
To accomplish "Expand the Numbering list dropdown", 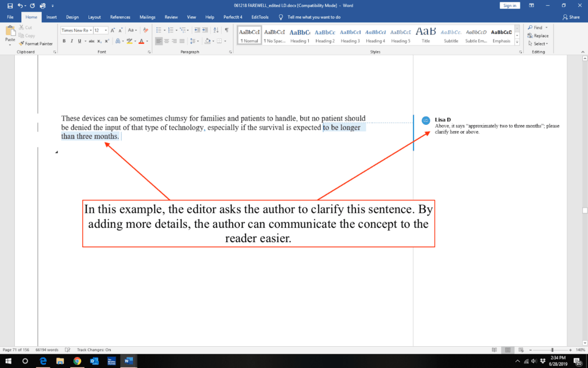I will [176, 30].
